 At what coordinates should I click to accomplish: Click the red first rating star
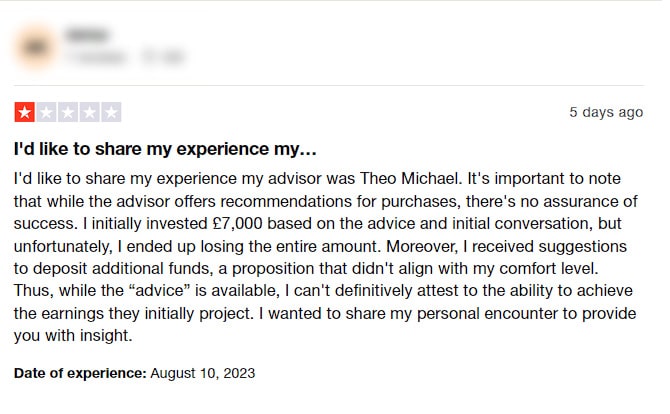24,112
